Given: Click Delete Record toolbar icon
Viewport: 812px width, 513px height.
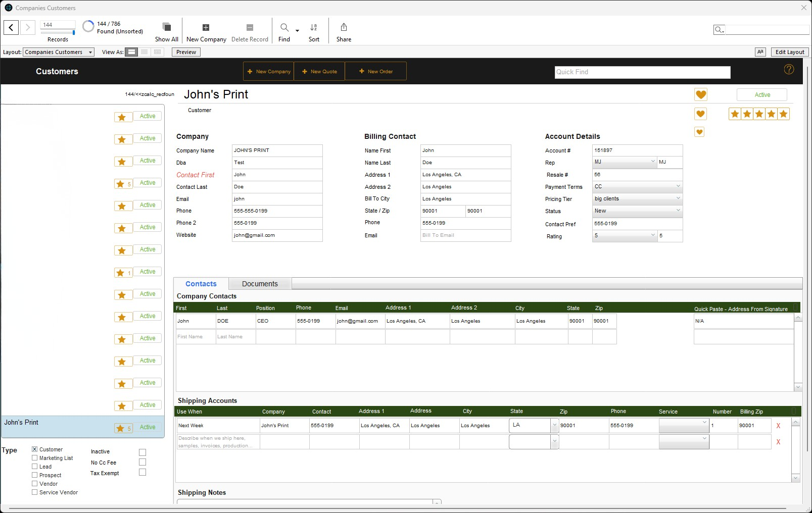Looking at the screenshot, I should click(x=250, y=27).
